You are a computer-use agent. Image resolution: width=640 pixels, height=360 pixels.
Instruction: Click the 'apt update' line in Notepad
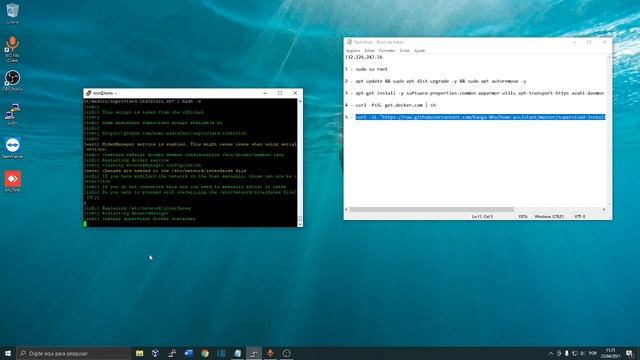point(436,81)
